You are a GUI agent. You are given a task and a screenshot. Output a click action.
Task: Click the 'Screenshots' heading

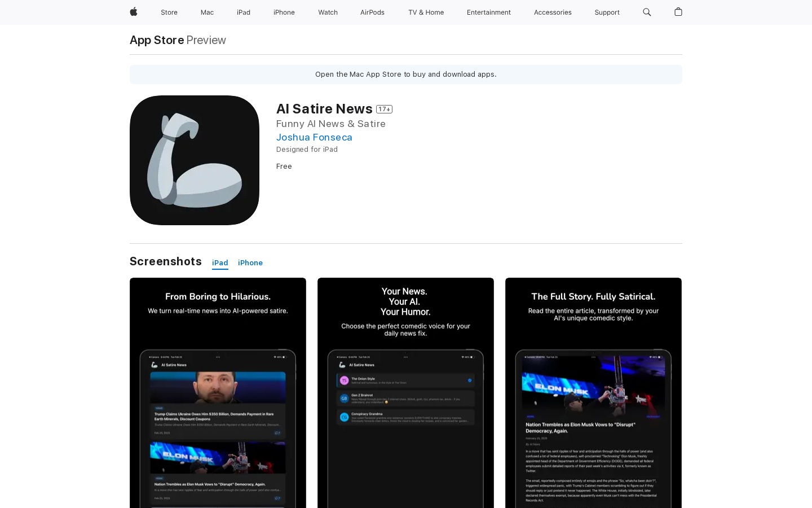166,261
